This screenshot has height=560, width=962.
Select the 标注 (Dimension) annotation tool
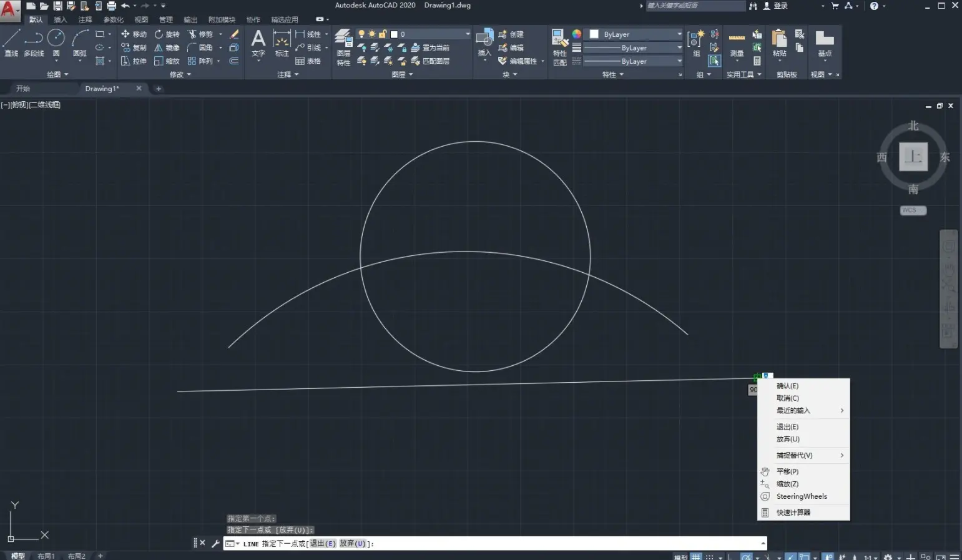pyautogui.click(x=282, y=44)
